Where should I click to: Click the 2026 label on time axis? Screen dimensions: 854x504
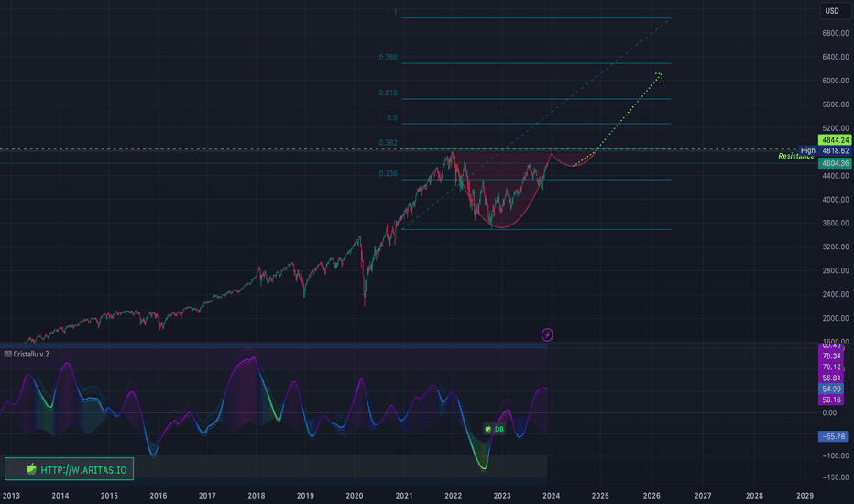point(651,495)
